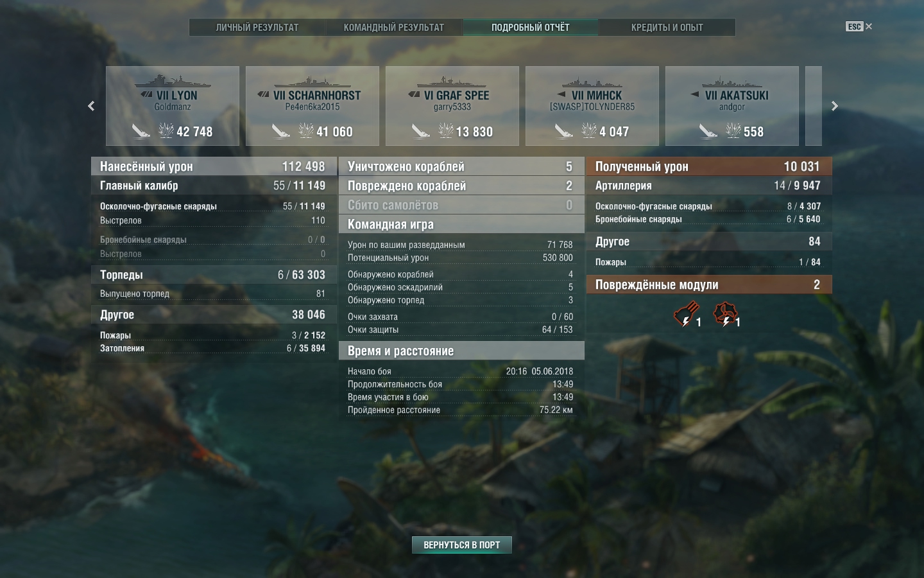Close the report with ESC button
924x578 pixels.
click(x=859, y=26)
